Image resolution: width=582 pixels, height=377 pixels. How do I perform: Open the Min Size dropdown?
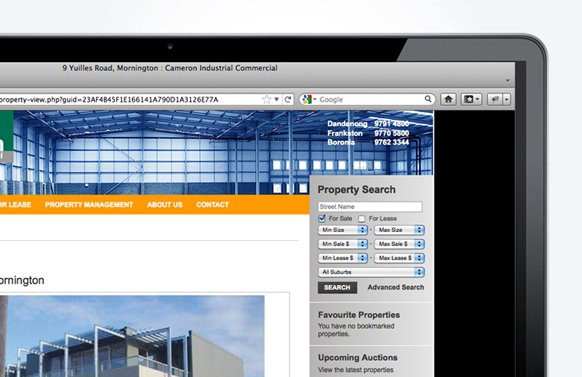(x=343, y=230)
